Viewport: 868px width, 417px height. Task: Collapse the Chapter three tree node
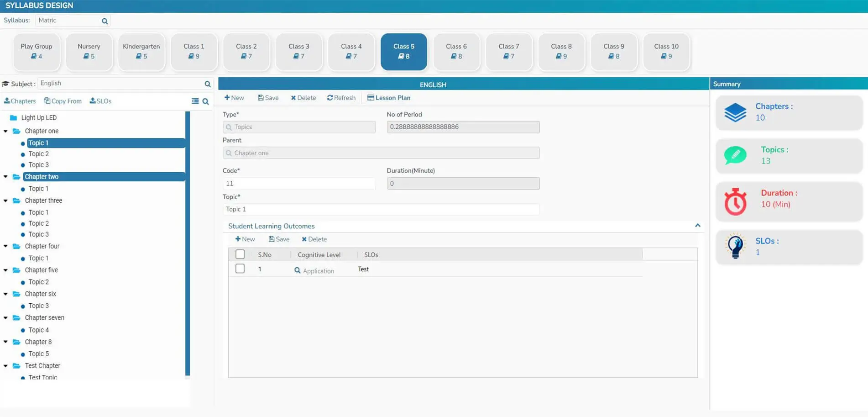click(x=5, y=201)
